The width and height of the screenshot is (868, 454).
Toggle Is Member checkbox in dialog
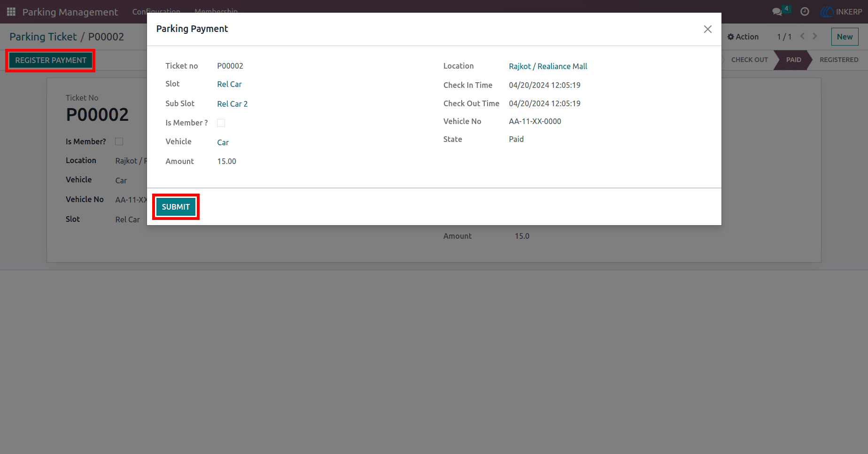click(221, 123)
